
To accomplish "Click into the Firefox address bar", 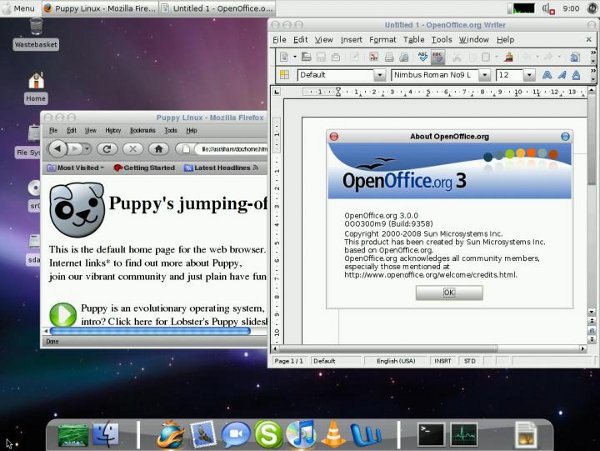I will (230, 149).
